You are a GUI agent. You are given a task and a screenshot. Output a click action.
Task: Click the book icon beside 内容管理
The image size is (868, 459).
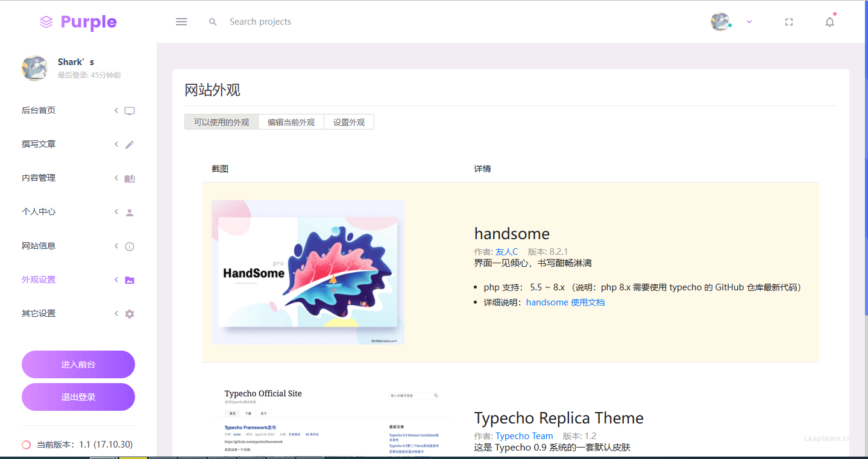(130, 178)
